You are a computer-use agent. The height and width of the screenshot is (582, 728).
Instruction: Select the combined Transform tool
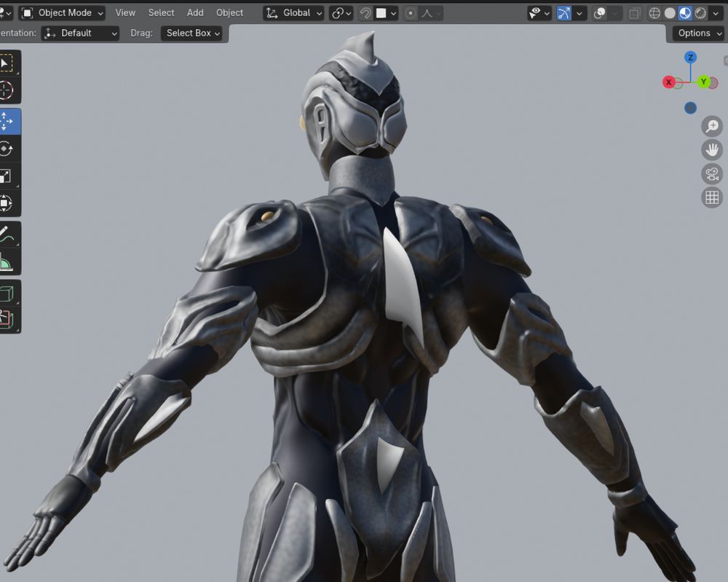[x=7, y=203]
